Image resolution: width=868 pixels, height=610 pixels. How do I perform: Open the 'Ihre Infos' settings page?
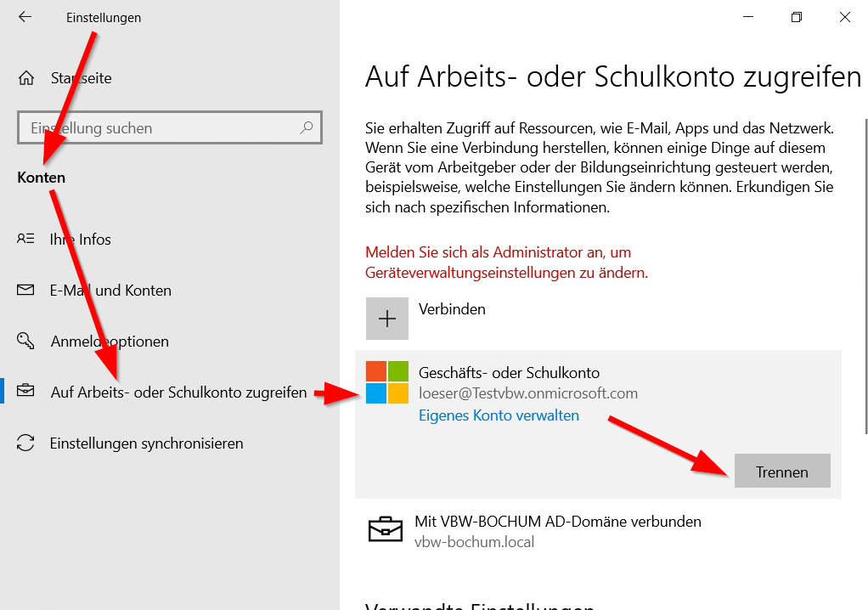81,240
